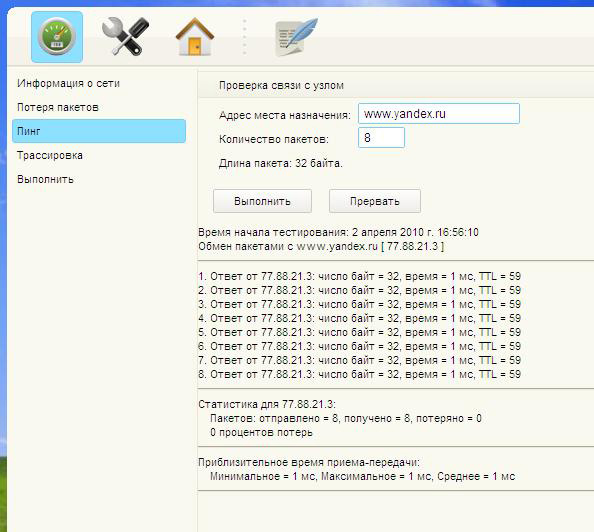Select the highlighted 'Пинг' sidebar item
Screen dimensions: 594x532
click(99, 131)
